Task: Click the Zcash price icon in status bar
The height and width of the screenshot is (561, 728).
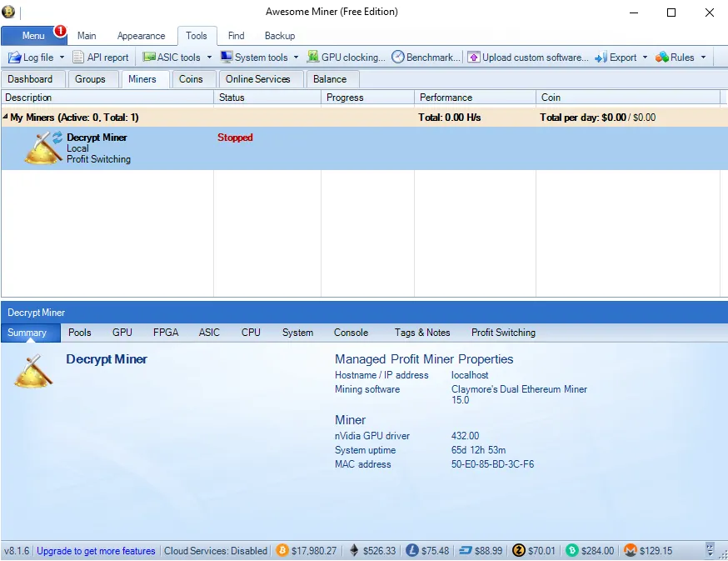Action: click(519, 550)
